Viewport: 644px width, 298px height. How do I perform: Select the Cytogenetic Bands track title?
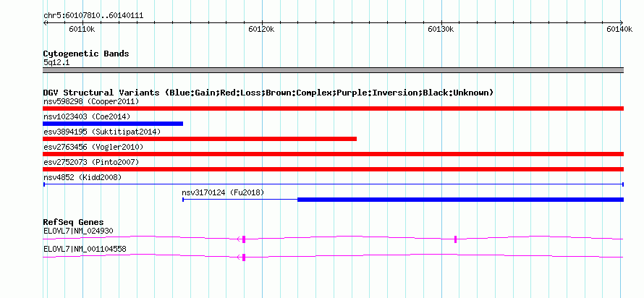tap(86, 54)
